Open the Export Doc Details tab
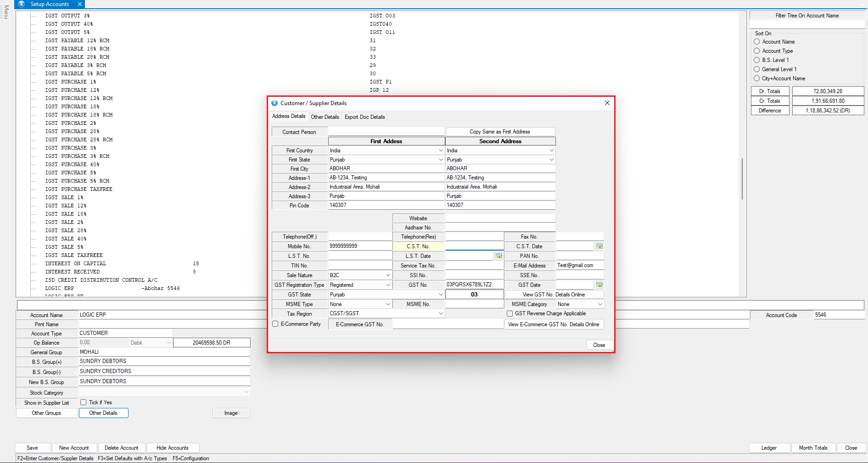868x463 pixels. point(364,117)
